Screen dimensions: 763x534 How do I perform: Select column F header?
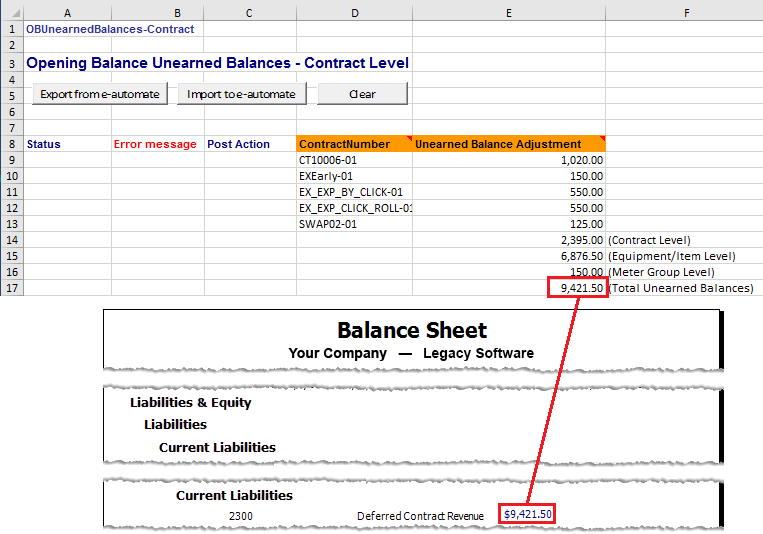point(686,12)
